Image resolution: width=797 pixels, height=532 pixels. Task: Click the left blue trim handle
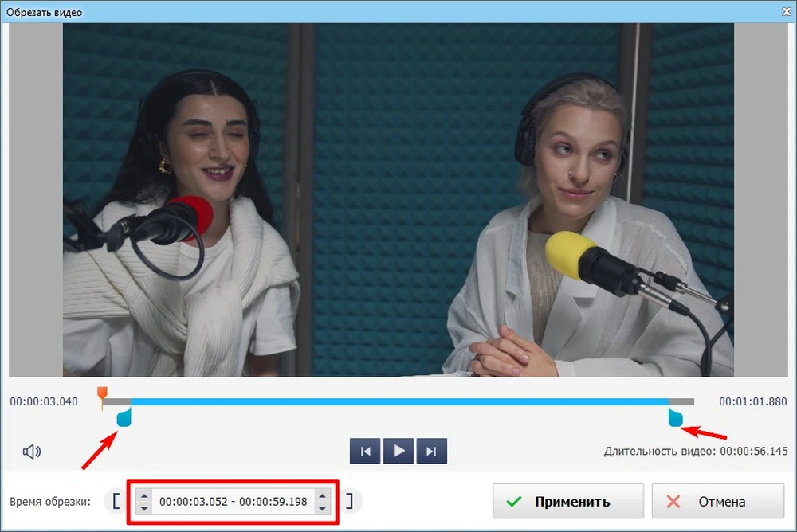pyautogui.click(x=124, y=417)
